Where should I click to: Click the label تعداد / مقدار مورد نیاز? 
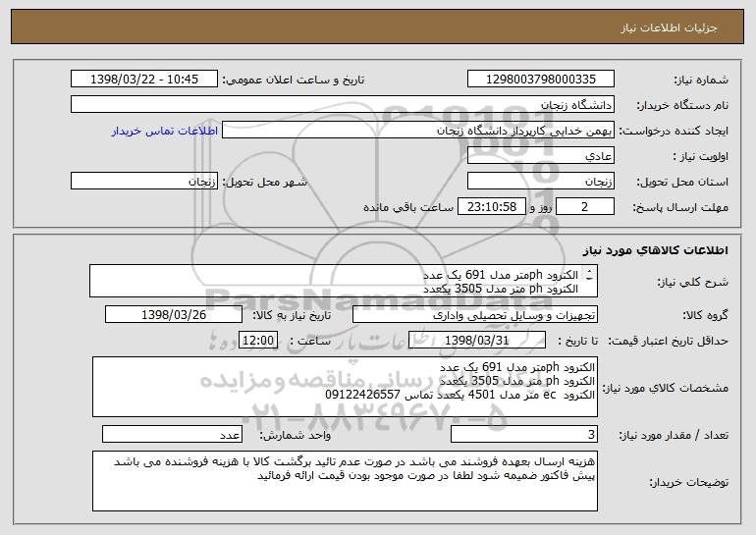(674, 436)
